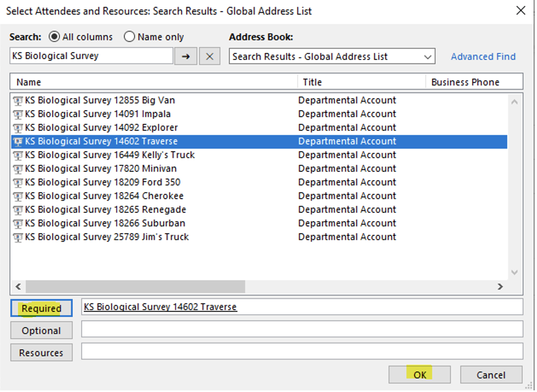Open the Advanced Find link

click(483, 57)
